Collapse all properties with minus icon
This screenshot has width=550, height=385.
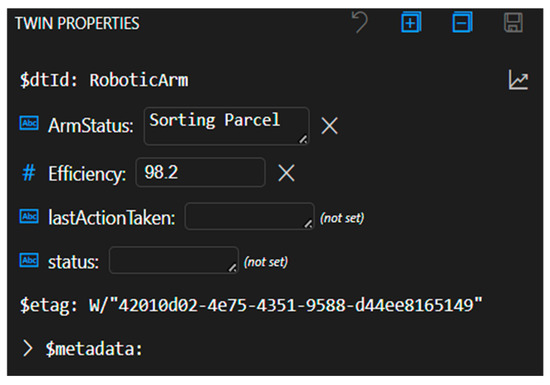click(x=462, y=22)
